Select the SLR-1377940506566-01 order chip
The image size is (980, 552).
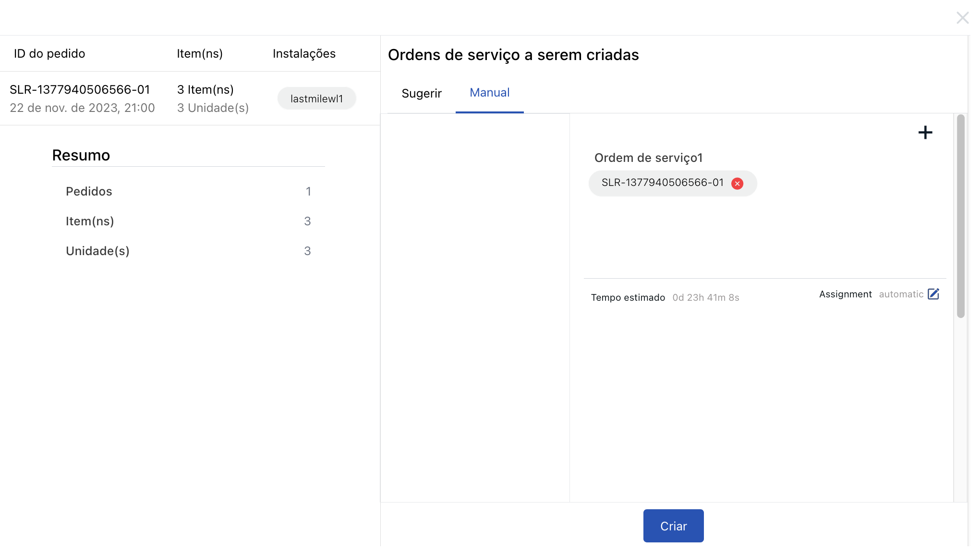point(663,183)
